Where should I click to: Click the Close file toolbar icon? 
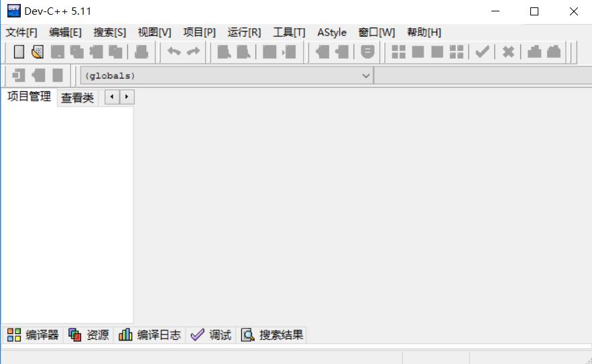pos(96,52)
